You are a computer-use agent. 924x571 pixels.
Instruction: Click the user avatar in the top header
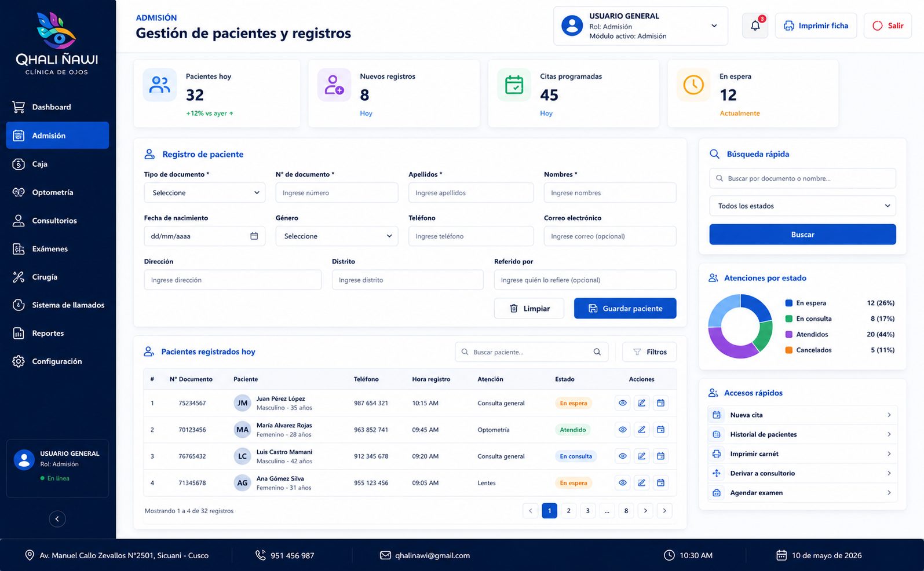pyautogui.click(x=572, y=25)
